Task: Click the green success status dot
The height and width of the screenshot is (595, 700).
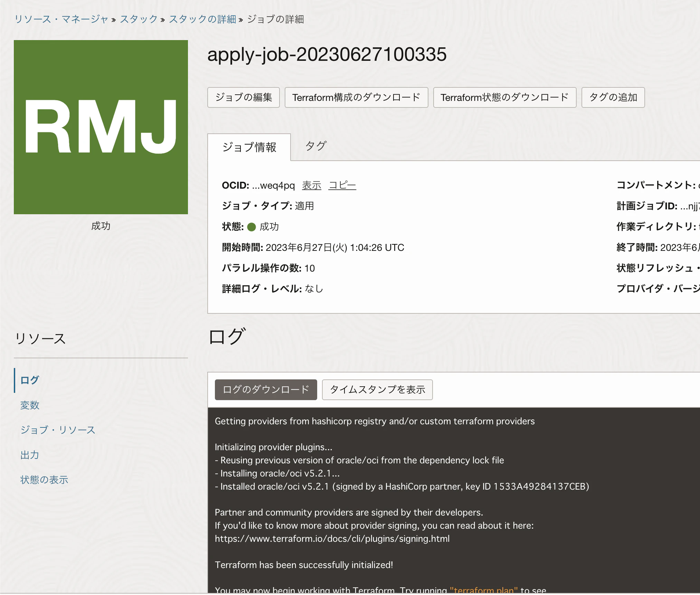Action: coord(252,227)
